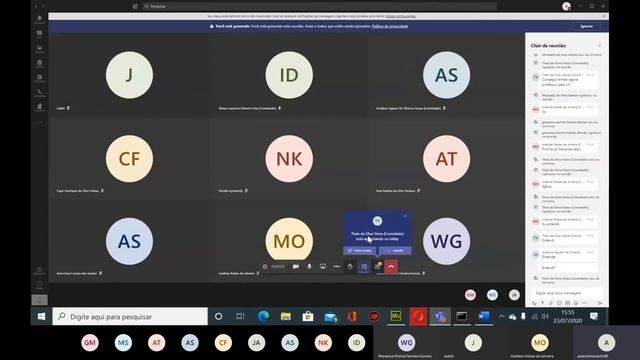Open the GIF picker under the message box

coord(567,303)
